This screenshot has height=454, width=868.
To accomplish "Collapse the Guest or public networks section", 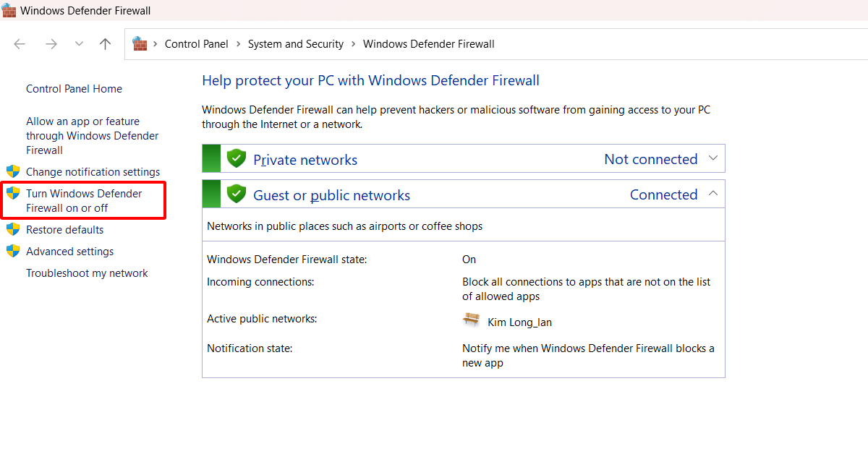I will [713, 193].
